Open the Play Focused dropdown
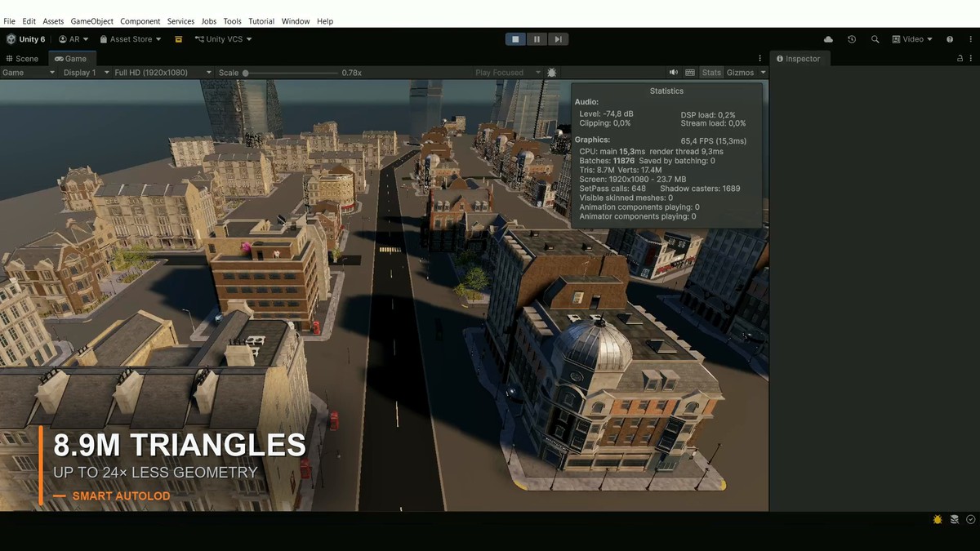This screenshot has height=551, width=980. (x=508, y=73)
